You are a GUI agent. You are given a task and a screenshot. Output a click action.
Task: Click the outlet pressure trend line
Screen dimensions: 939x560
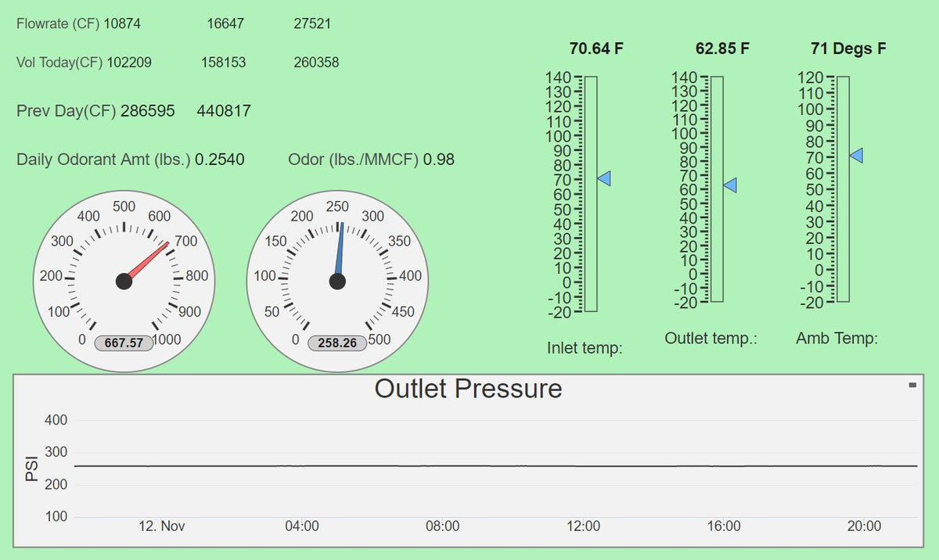(x=495, y=466)
